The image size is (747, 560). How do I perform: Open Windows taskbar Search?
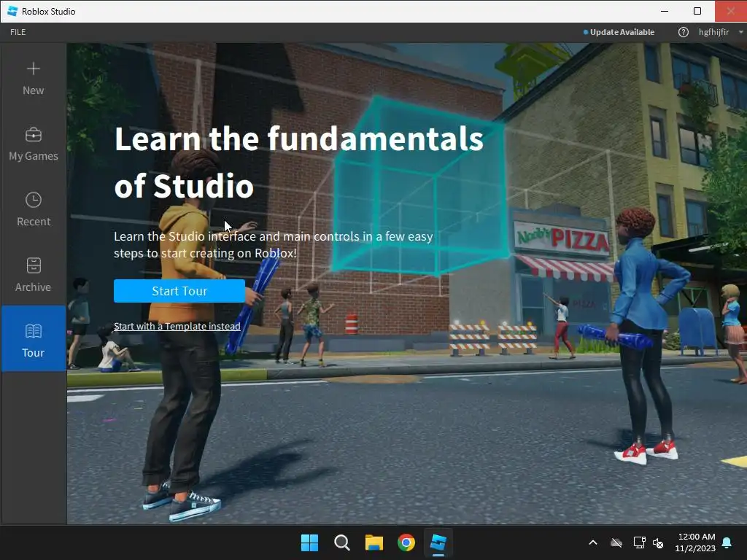point(341,542)
